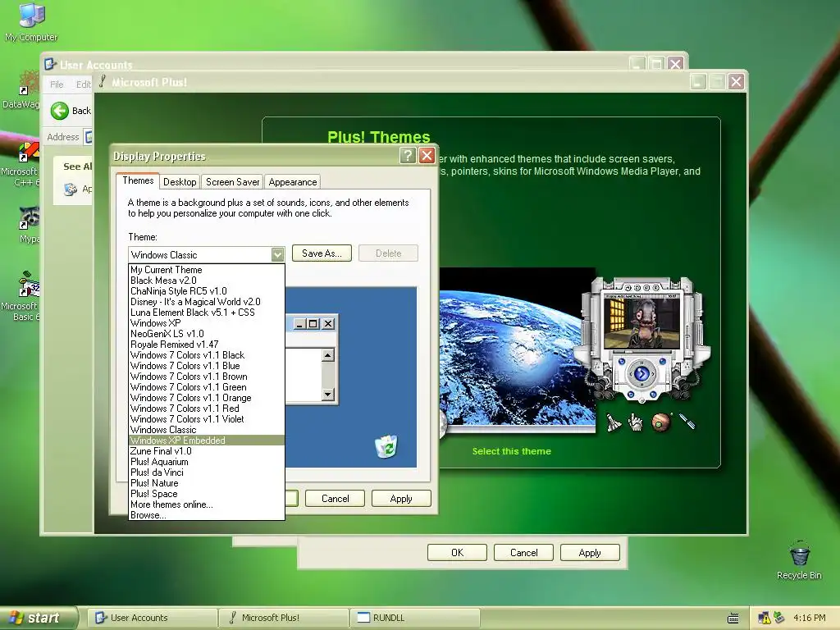Choose Plus! Space theme

pyautogui.click(x=207, y=493)
